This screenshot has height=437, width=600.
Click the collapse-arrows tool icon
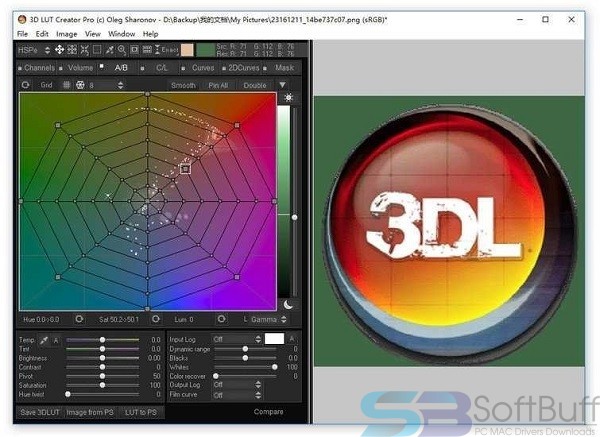click(85, 50)
